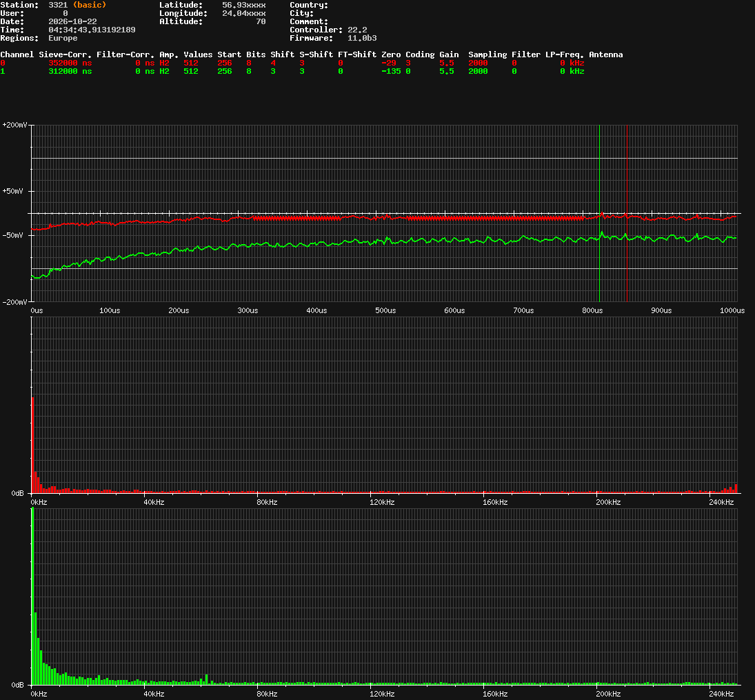Click the "LP-Freq." column header
755x700 pixels.
[x=564, y=55]
